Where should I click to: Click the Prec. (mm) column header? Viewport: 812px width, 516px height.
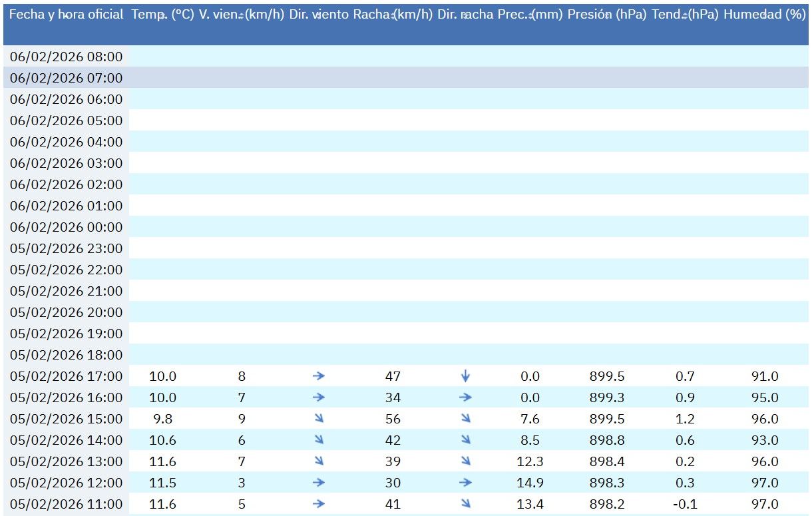click(x=530, y=15)
